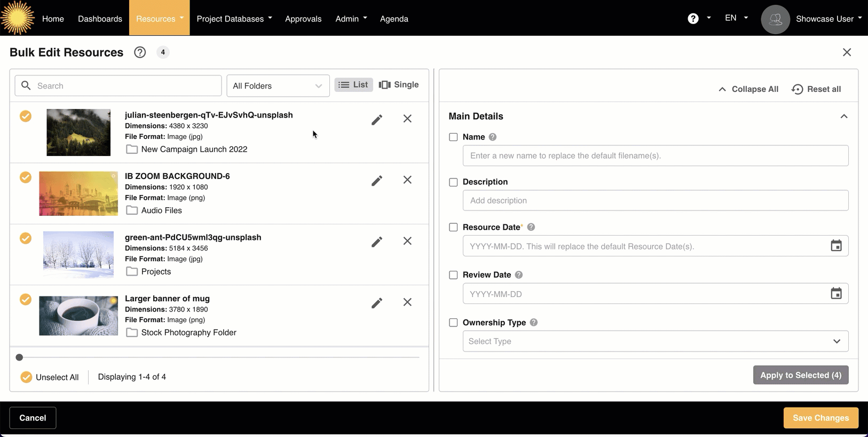Viewport: 868px width, 437px height.
Task: Deselect the Larger banner of mug resource
Action: [x=26, y=299]
